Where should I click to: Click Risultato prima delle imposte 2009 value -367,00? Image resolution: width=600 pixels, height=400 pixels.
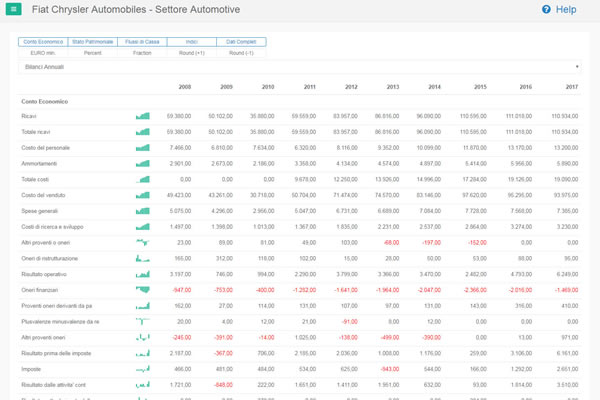pos(223,353)
